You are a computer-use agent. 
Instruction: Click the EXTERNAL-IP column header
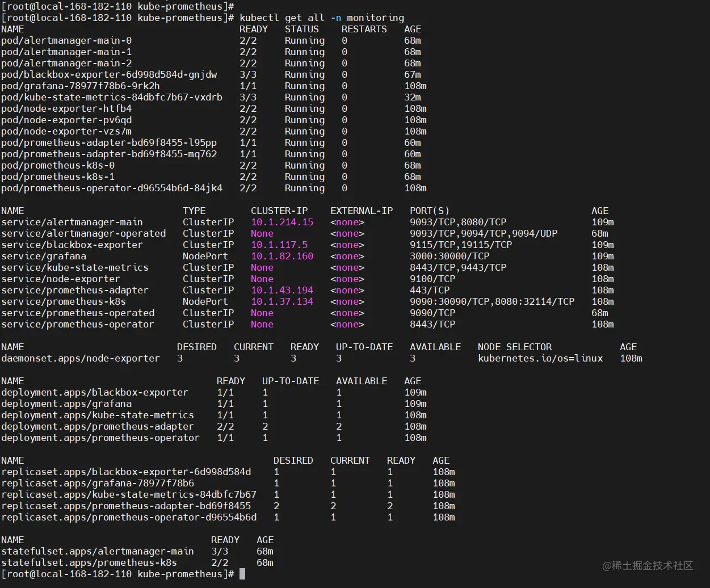[362, 211]
